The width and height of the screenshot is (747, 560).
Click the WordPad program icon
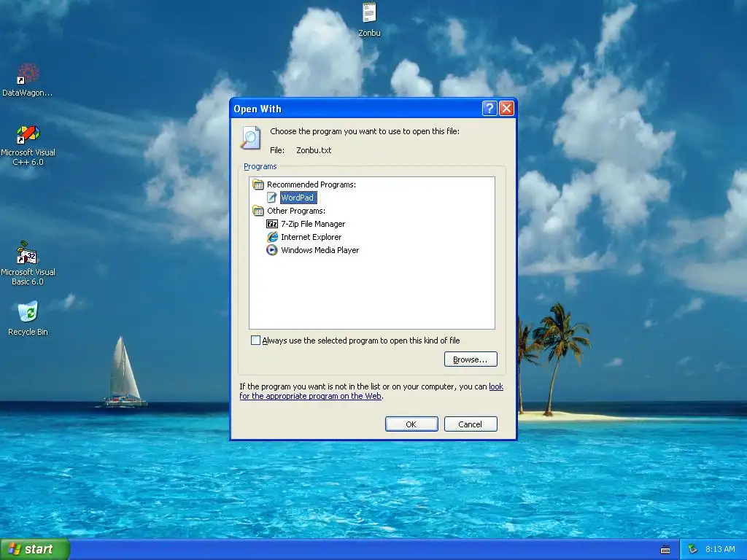pos(272,198)
